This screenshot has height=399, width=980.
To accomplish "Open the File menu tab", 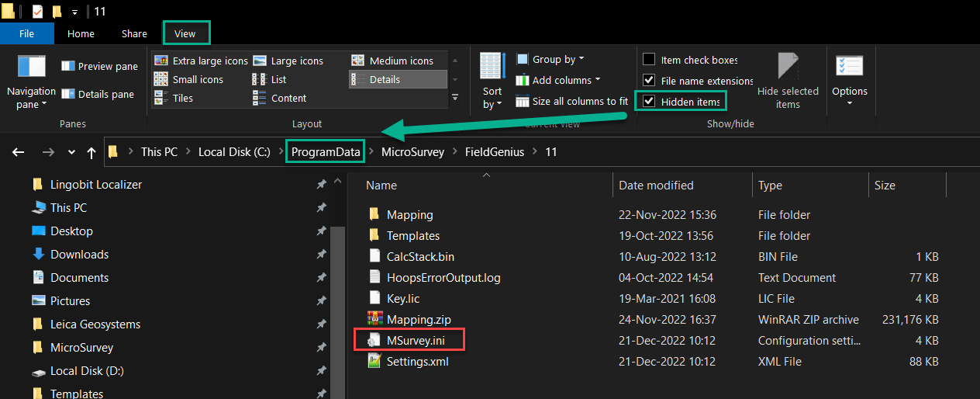I will [26, 33].
